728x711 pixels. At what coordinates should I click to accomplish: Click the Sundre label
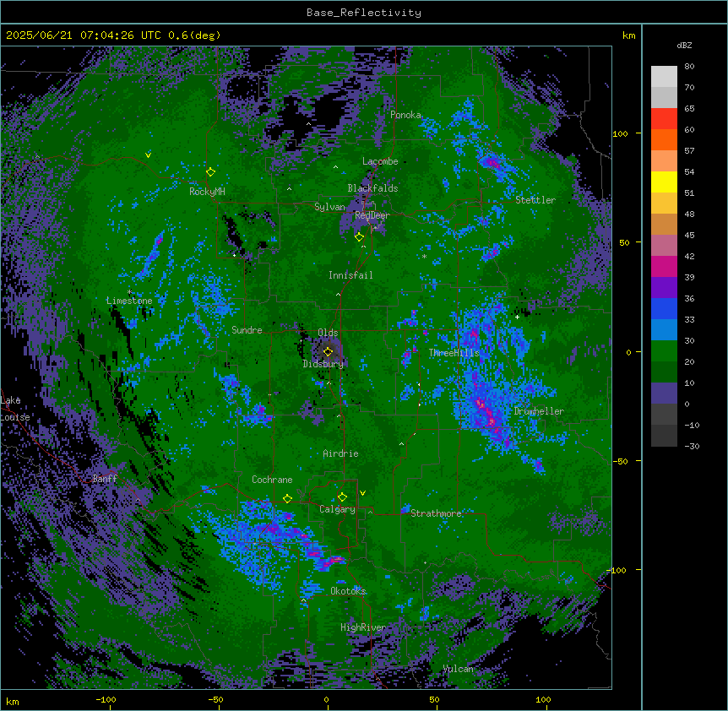coord(247,330)
